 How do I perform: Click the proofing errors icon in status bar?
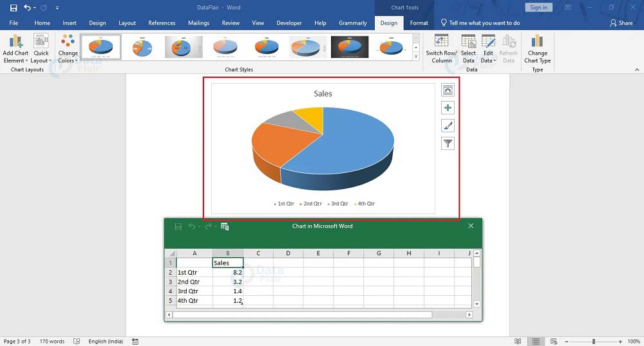[77, 341]
